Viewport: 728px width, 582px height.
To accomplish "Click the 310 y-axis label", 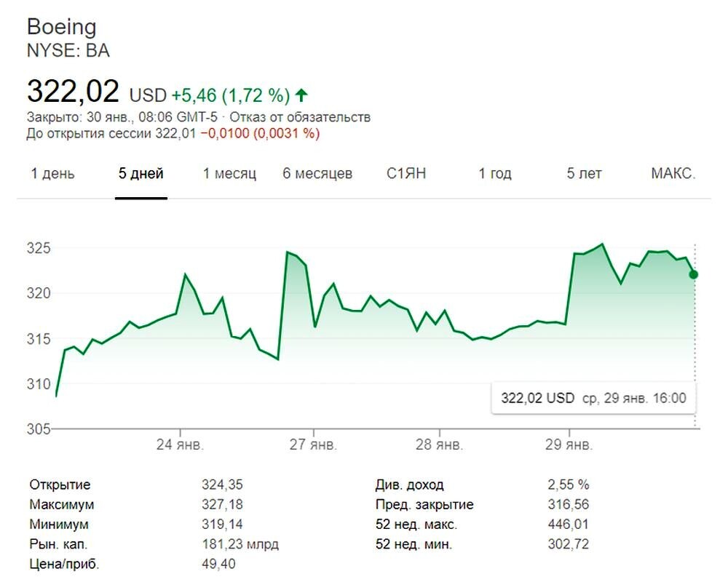I will pos(39,384).
